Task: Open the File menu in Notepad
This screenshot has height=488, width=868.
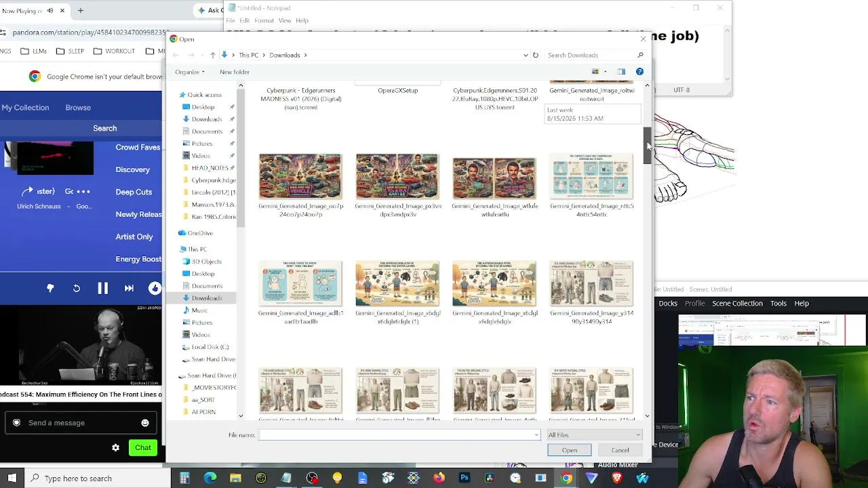Action: (x=231, y=21)
